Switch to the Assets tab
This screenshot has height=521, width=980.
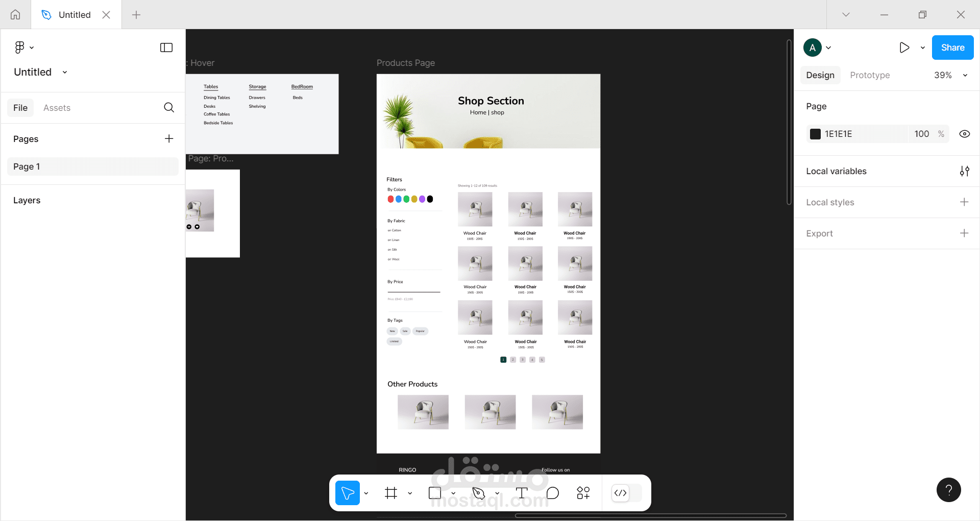(57, 108)
